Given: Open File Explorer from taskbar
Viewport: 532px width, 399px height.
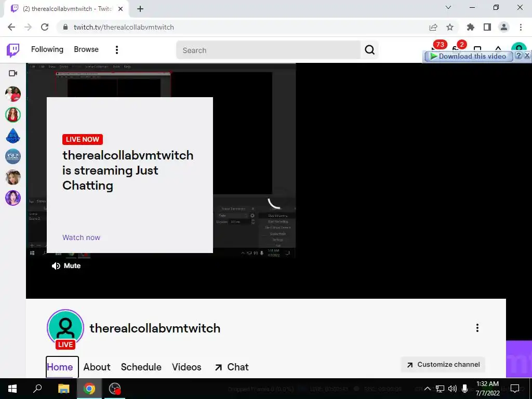Looking at the screenshot, I should (63, 389).
